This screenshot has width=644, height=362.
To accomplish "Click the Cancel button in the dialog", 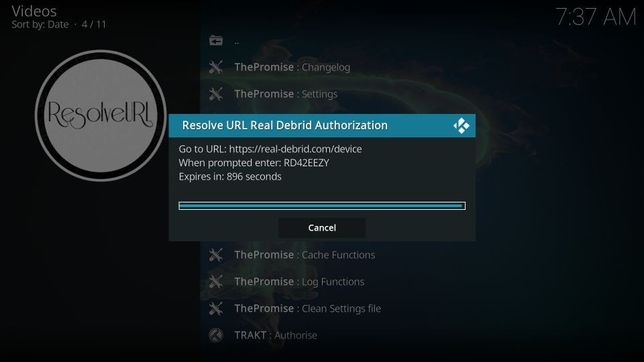I will (x=321, y=228).
